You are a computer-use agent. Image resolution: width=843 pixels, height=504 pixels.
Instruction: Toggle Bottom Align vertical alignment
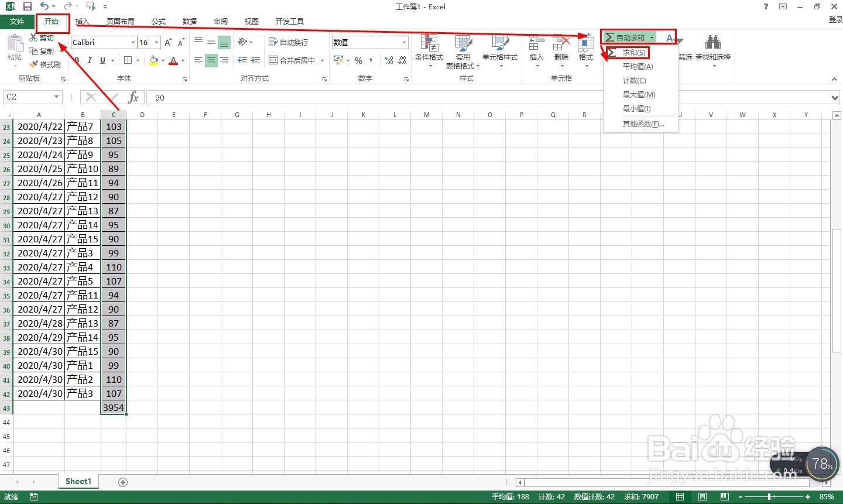(x=224, y=42)
